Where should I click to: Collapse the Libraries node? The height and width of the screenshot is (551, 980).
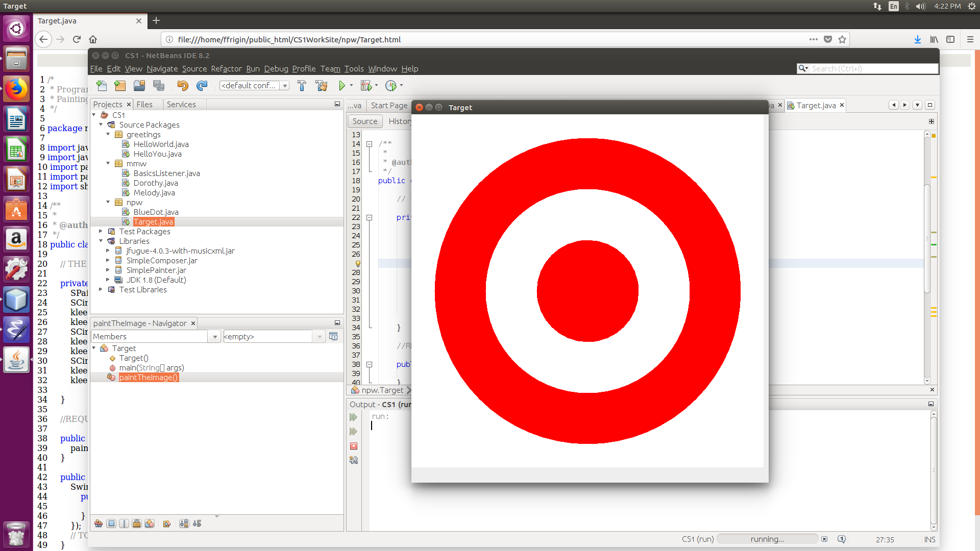(101, 241)
